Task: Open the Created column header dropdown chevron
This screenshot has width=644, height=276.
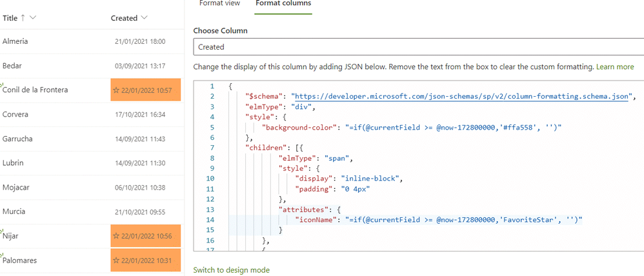Action: [x=144, y=18]
